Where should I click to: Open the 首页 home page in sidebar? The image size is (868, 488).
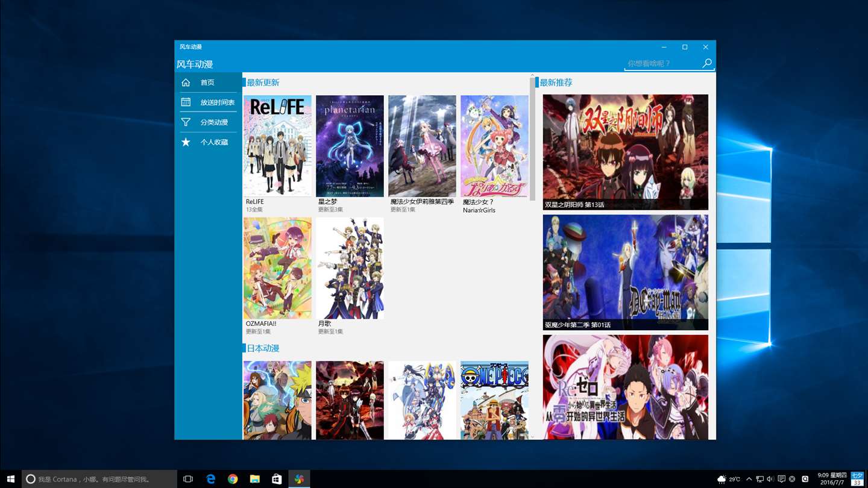tap(208, 83)
